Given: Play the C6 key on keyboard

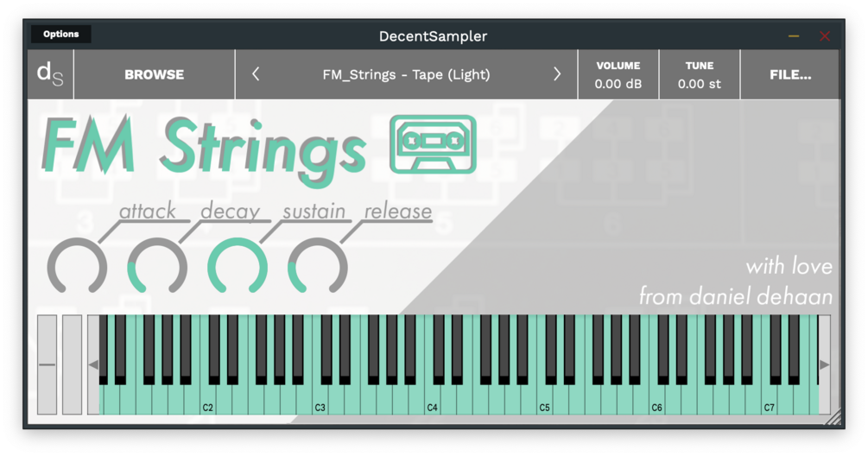Looking at the screenshot, I should [657, 400].
